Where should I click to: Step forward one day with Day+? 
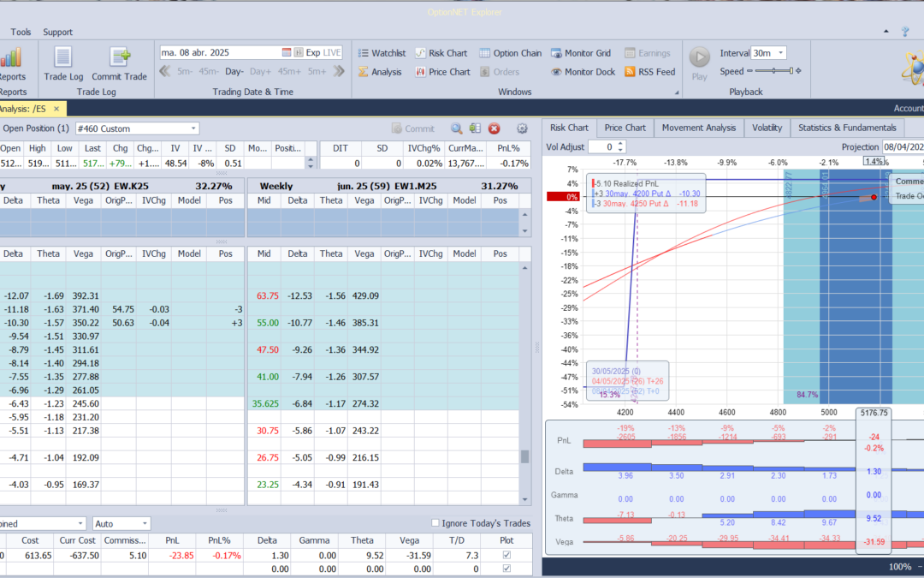(x=260, y=71)
